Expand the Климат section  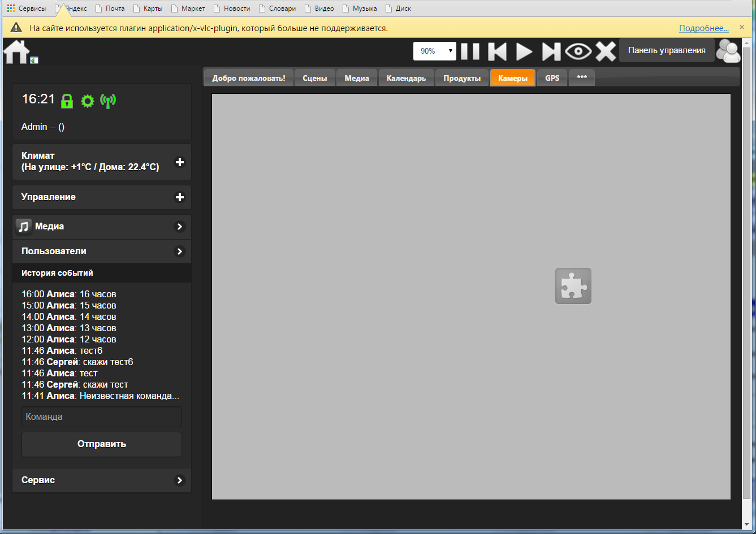pyautogui.click(x=180, y=162)
